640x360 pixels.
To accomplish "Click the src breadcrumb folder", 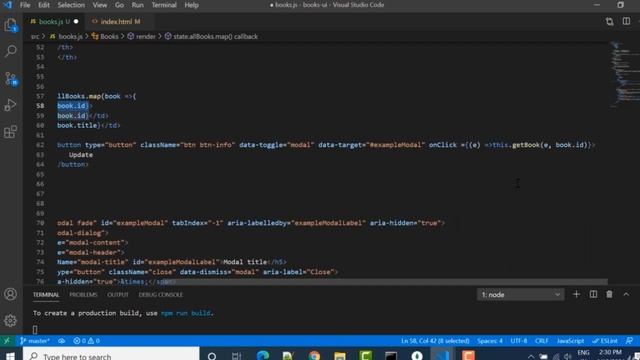I will (x=35, y=36).
